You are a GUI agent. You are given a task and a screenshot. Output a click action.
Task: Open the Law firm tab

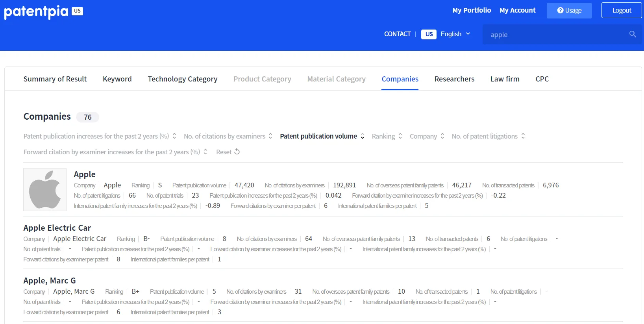click(505, 79)
